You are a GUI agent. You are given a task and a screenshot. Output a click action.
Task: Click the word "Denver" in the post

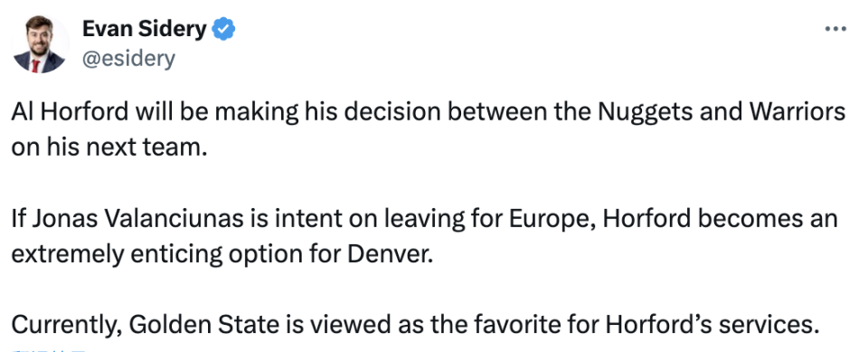pos(389,254)
